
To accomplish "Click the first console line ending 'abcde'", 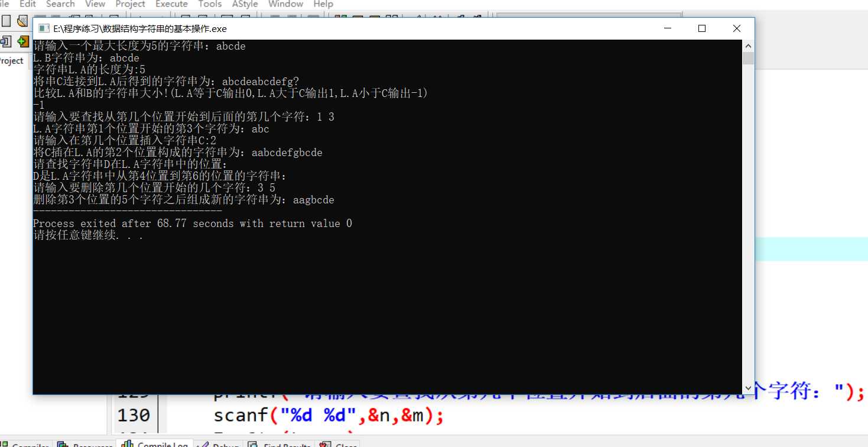I will tap(139, 46).
